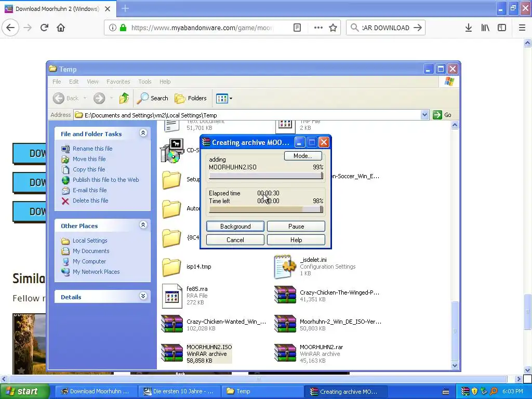Open the Back history dropdown arrow
This screenshot has width=532, height=399.
[x=85, y=98]
